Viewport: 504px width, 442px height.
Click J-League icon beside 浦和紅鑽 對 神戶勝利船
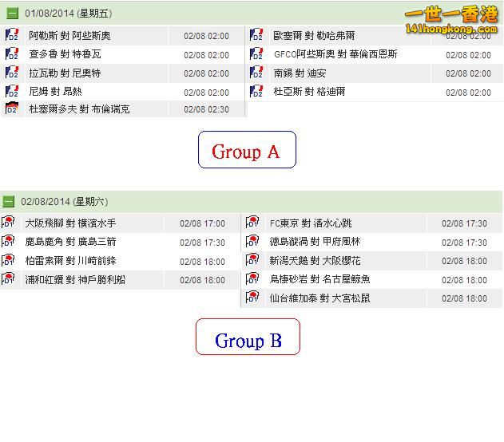coord(9,280)
